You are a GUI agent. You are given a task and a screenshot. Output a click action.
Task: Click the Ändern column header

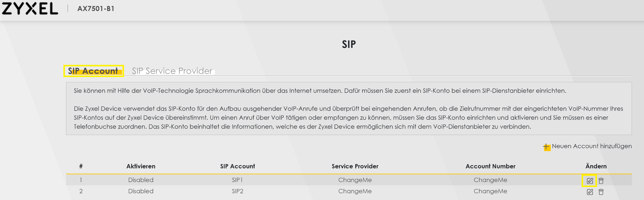(596, 166)
